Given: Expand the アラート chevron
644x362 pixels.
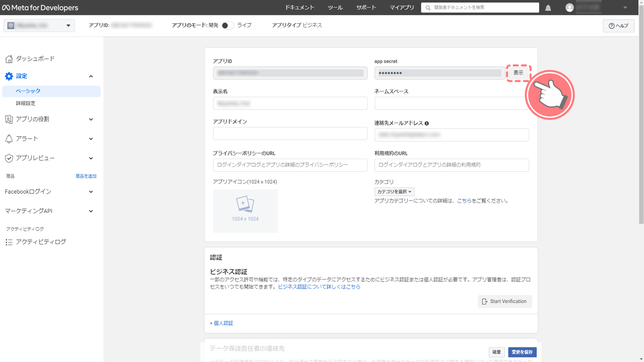Looking at the screenshot, I should tap(91, 139).
